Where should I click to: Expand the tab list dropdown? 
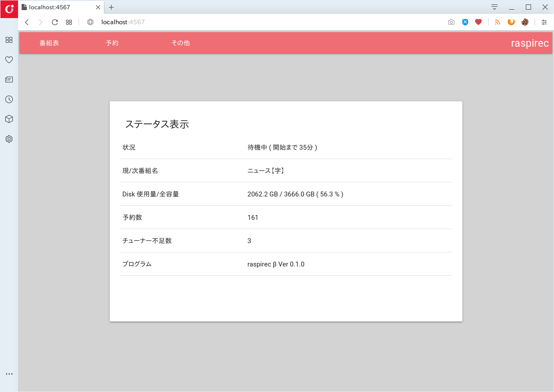pos(495,7)
